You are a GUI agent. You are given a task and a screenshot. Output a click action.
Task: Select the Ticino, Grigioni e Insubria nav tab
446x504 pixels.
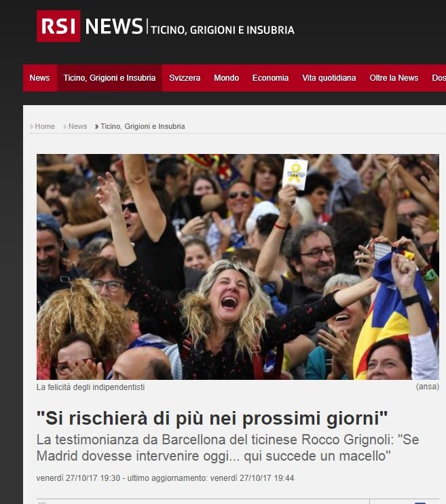tap(110, 78)
